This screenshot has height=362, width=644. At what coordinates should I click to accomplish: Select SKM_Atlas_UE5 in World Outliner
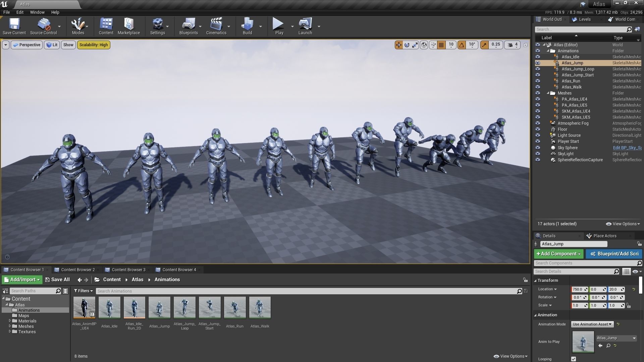tap(576, 117)
